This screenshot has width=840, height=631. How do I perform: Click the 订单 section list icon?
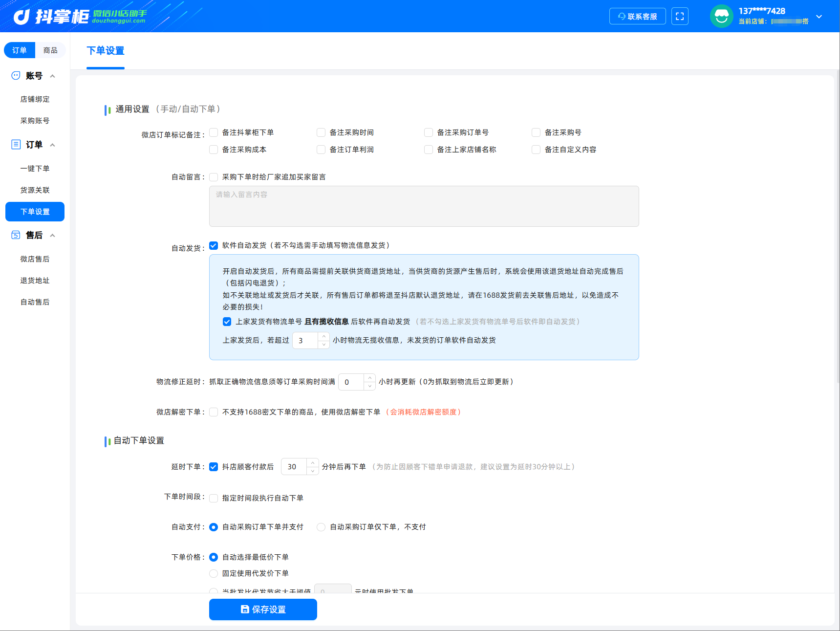click(16, 144)
